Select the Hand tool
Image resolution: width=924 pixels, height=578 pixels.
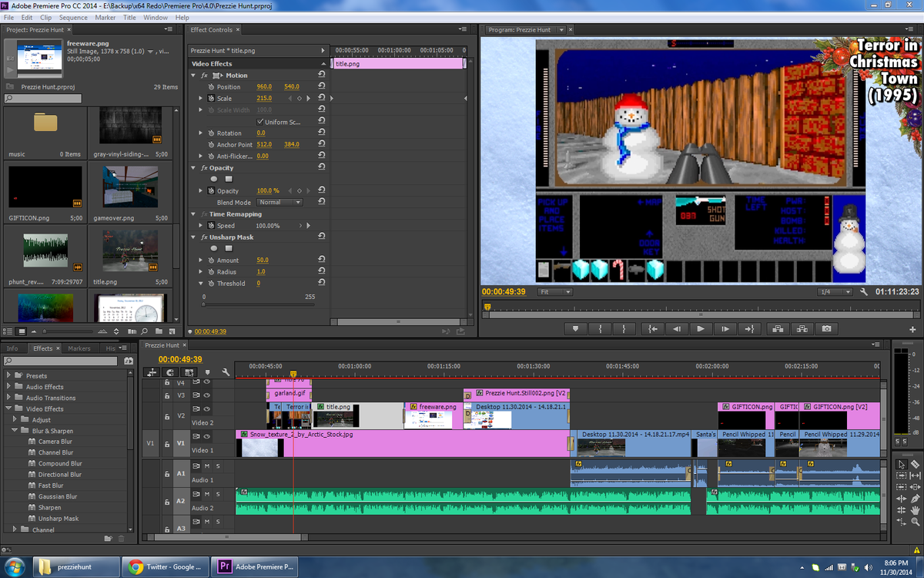pos(915,510)
